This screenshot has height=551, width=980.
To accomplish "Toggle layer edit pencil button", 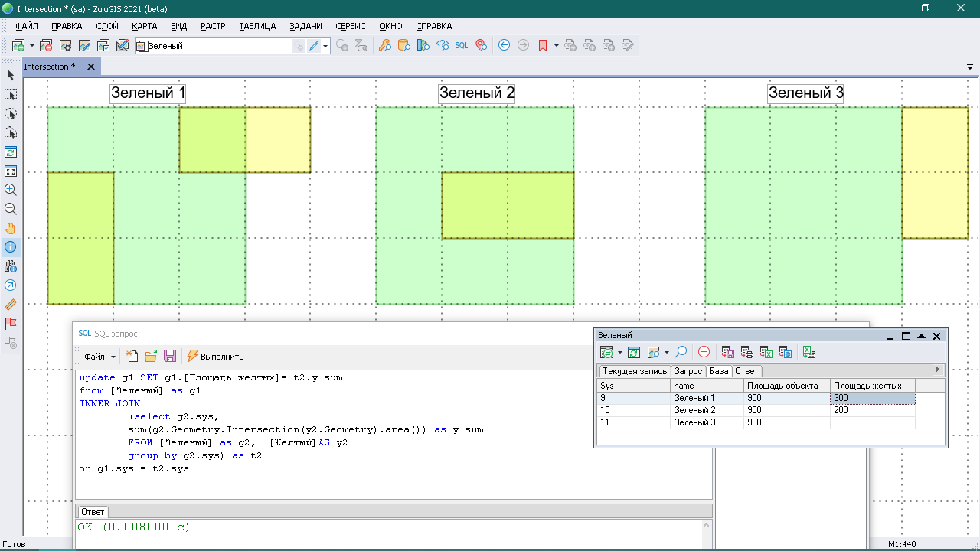I will click(314, 46).
